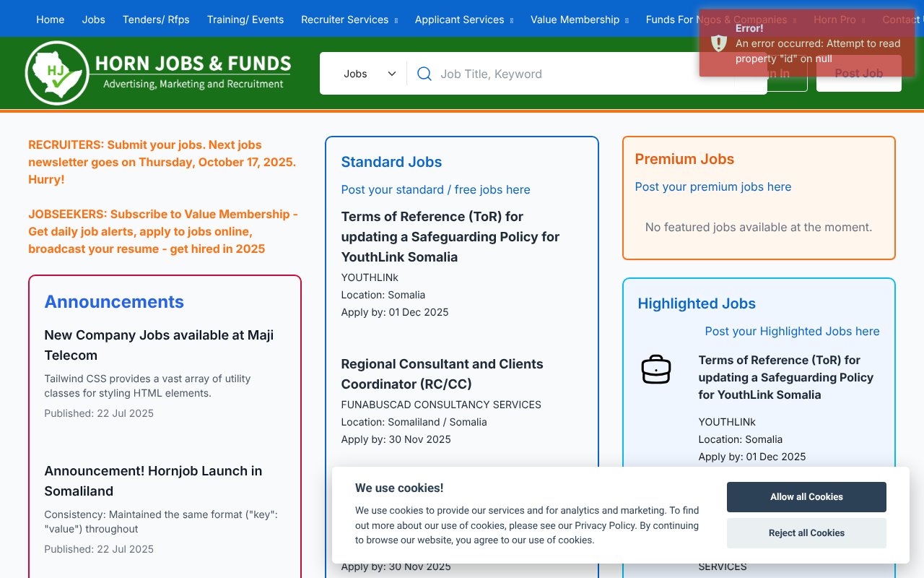The width and height of the screenshot is (924, 578).
Task: Open the Home menu item
Action: point(50,20)
